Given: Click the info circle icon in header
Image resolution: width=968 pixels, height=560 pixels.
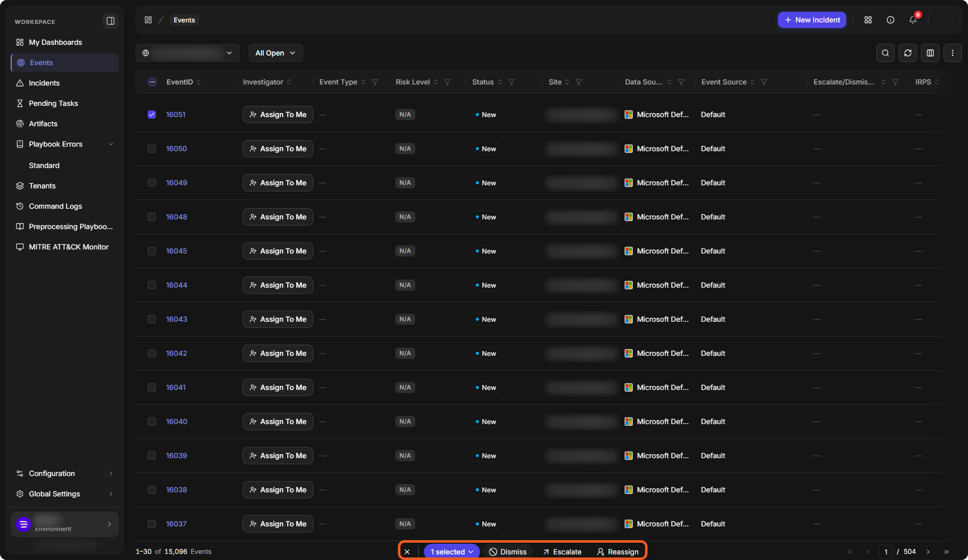Looking at the screenshot, I should 891,20.
